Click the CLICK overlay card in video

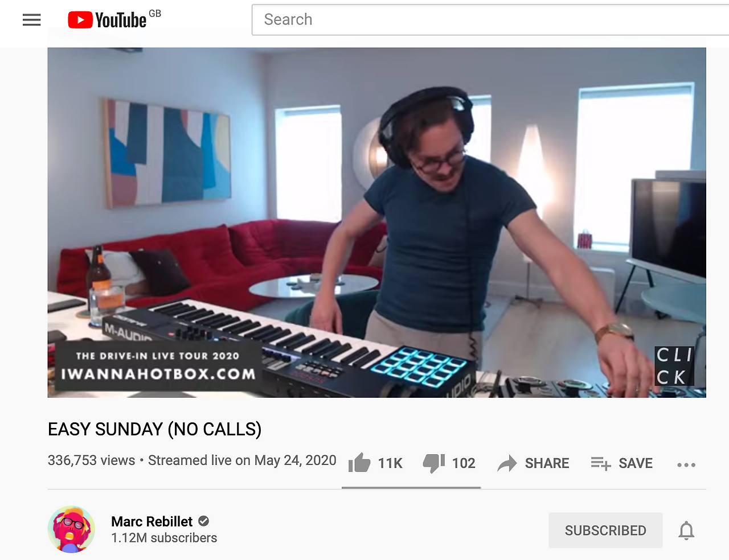[674, 366]
